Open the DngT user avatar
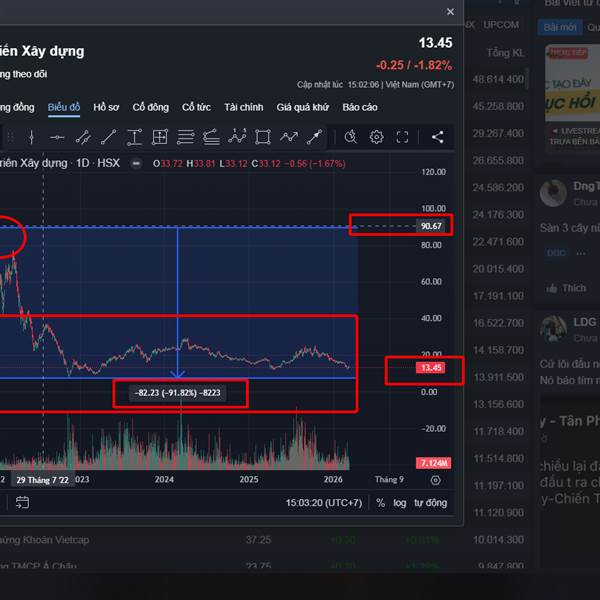 pyautogui.click(x=553, y=193)
